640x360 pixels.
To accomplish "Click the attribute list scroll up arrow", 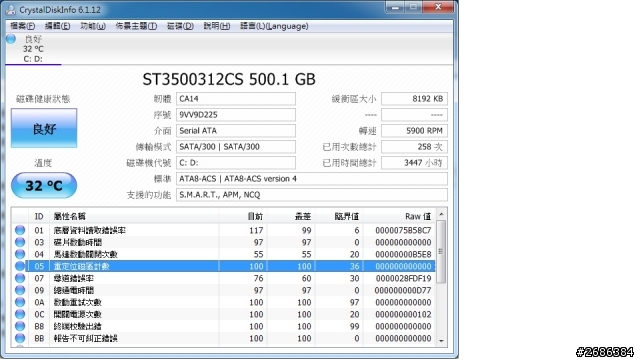I will (x=441, y=215).
